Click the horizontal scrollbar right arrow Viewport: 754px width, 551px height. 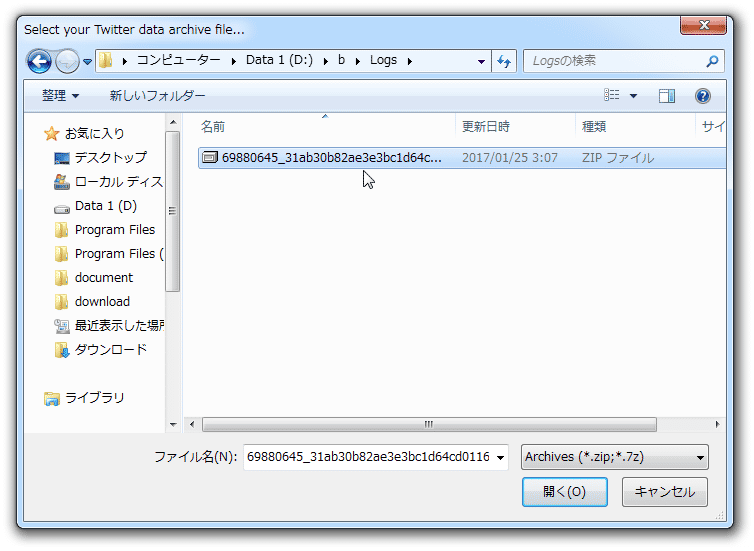pyautogui.click(x=717, y=425)
